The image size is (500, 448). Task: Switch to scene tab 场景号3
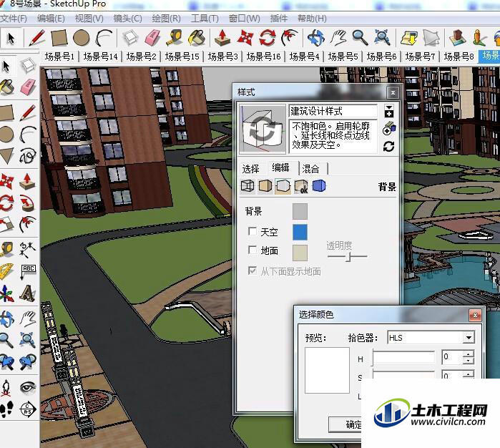tap(222, 57)
